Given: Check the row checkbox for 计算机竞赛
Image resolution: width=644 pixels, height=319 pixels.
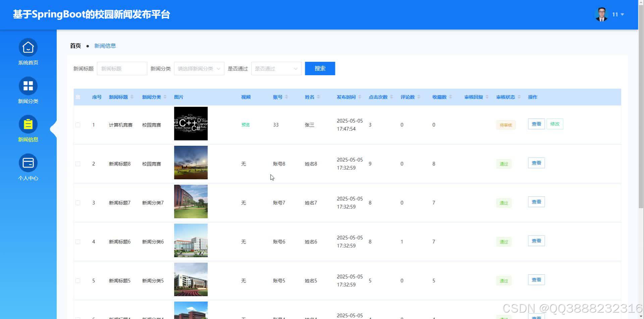Looking at the screenshot, I should point(78,125).
